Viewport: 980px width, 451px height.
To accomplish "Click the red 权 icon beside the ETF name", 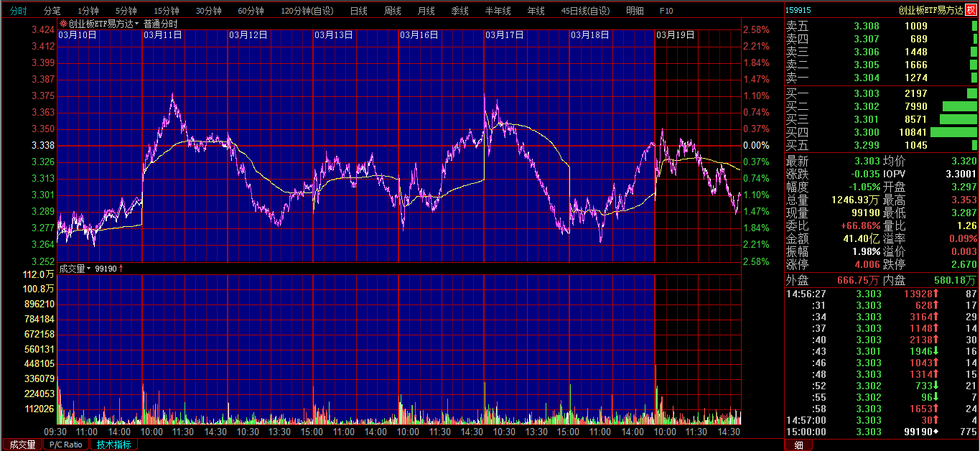I will [x=971, y=10].
